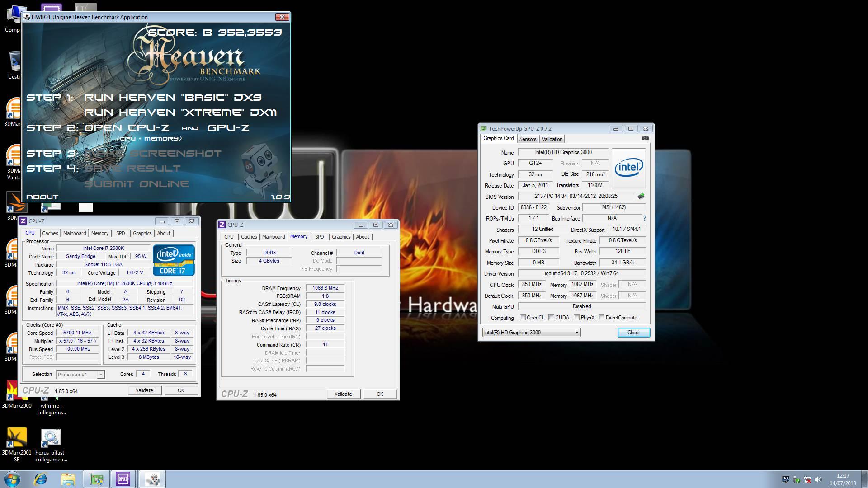Select the wPrime desktop shortcut
The width and height of the screenshot is (868, 488).
pos(51,407)
